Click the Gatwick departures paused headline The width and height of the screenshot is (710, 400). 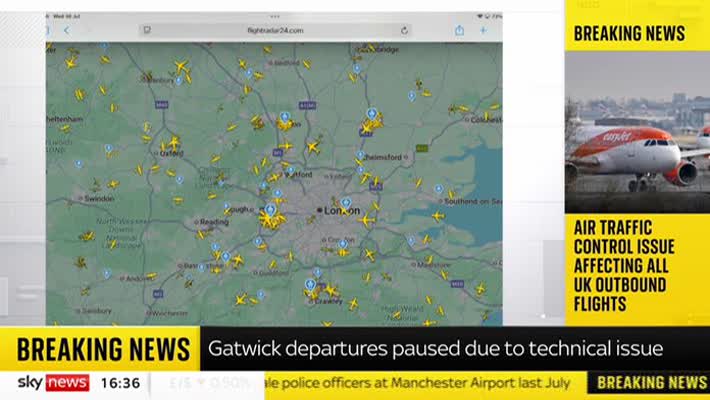(435, 348)
